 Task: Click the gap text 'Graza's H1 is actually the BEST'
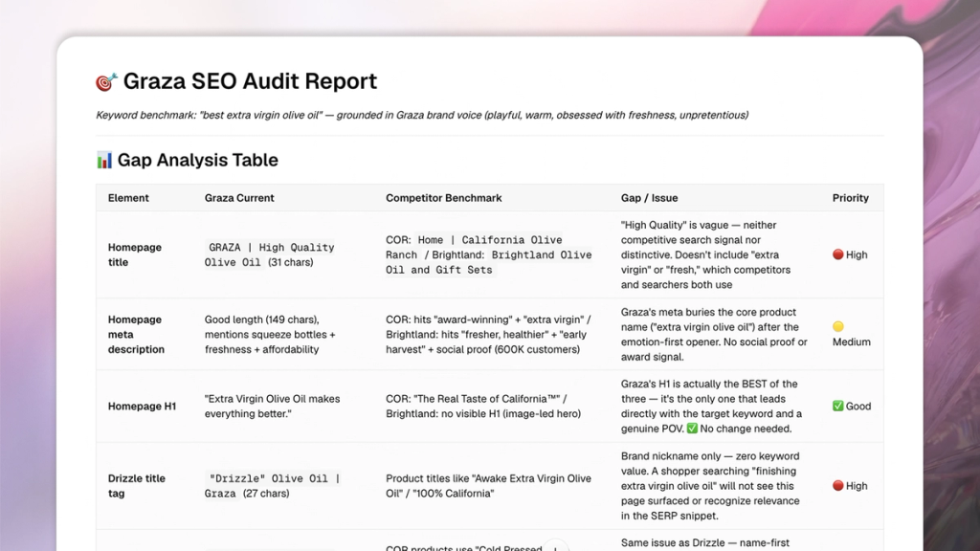[711, 406]
